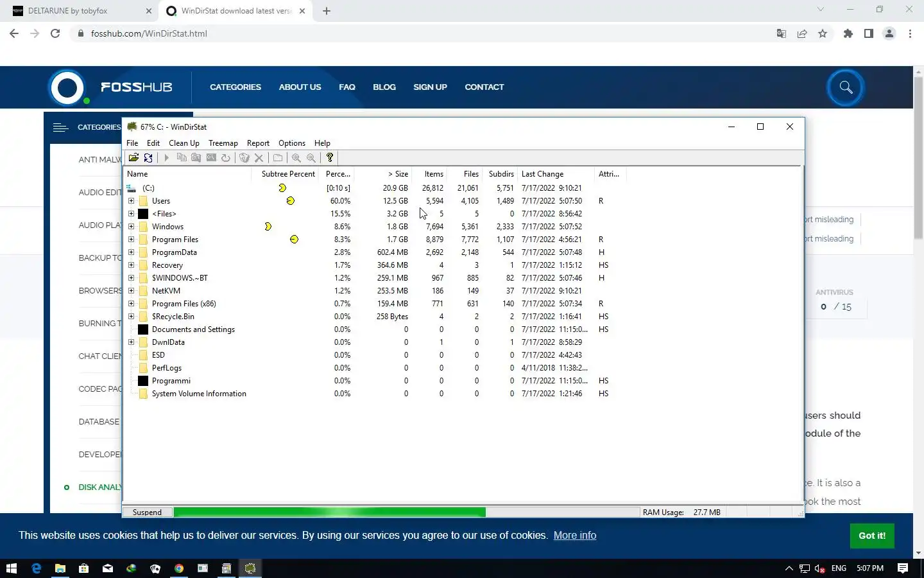Open the File menu in WinDirStat
This screenshot has width=924, height=578.
[x=132, y=143]
